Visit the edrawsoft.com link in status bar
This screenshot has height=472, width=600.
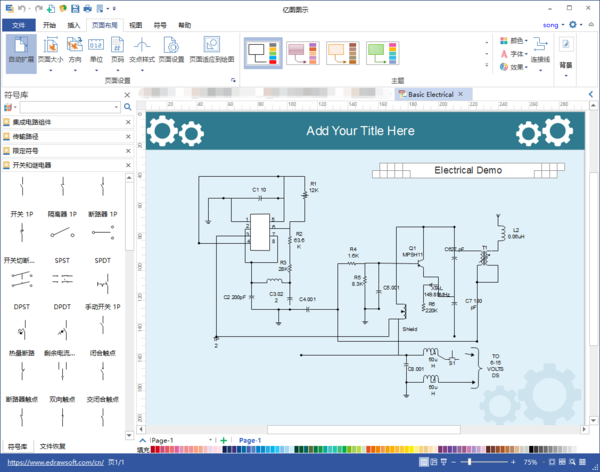click(x=53, y=463)
